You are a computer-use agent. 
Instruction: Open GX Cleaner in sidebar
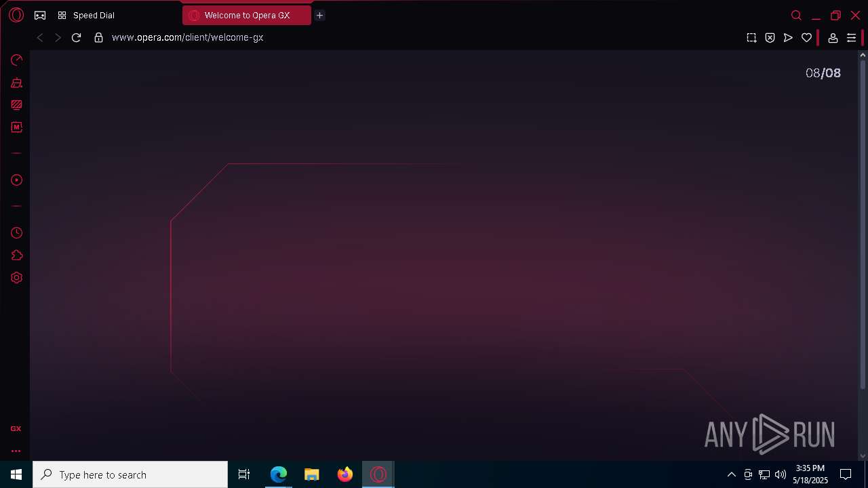(x=17, y=83)
